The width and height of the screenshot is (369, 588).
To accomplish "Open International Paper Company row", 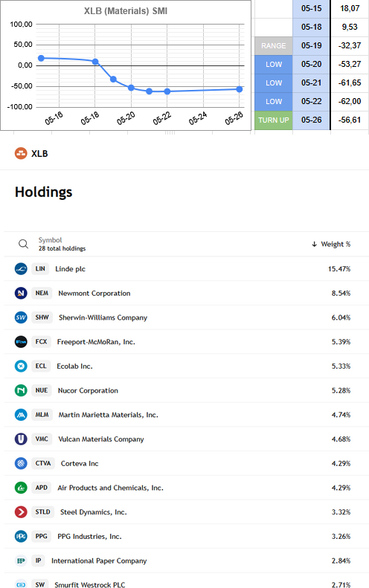I will [x=186, y=560].
